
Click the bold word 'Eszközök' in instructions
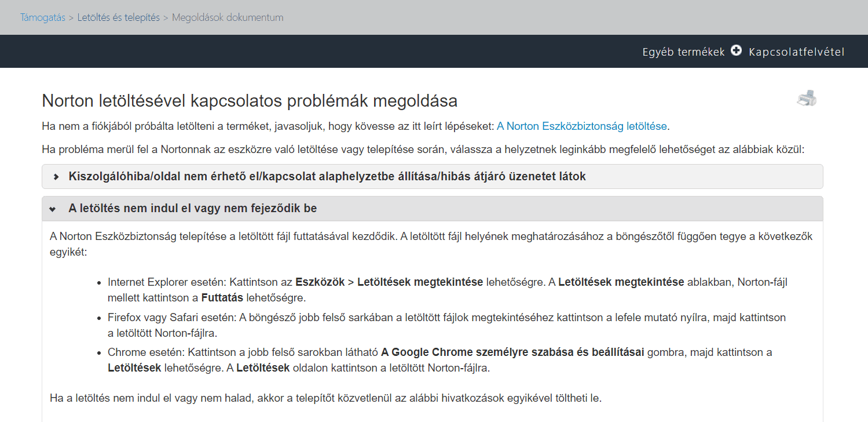point(320,282)
